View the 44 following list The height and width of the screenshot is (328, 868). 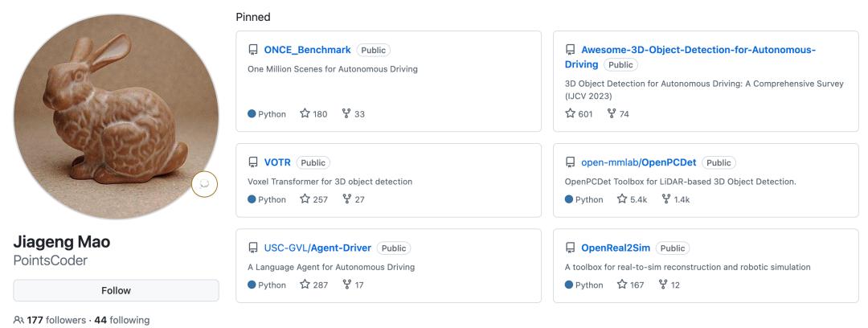(x=122, y=320)
